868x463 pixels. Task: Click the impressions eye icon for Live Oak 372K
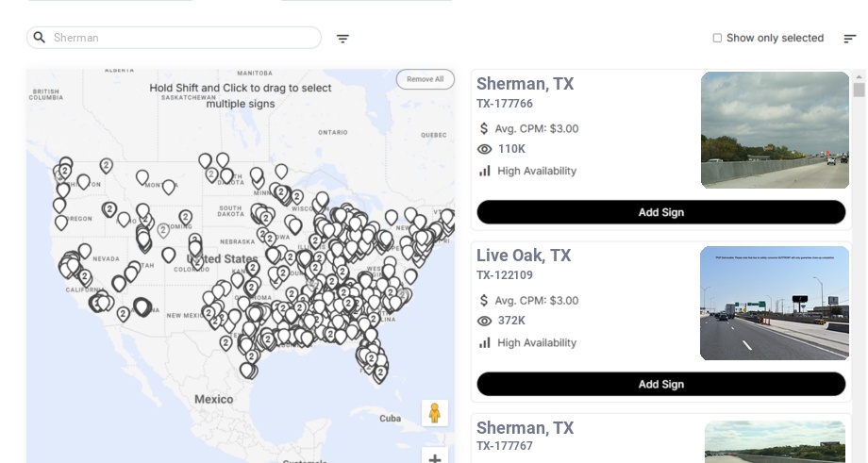click(485, 321)
